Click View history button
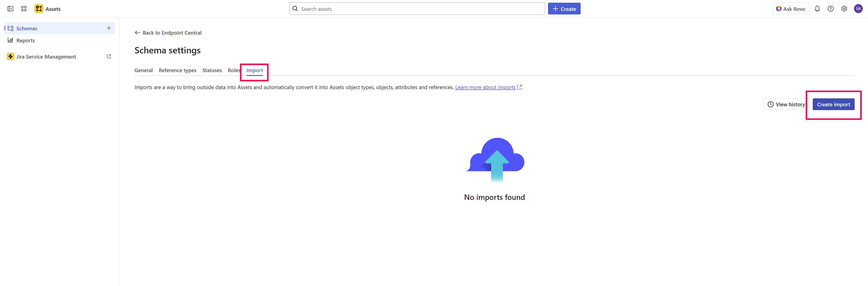Viewport: 868px width, 286px height. pyautogui.click(x=786, y=104)
